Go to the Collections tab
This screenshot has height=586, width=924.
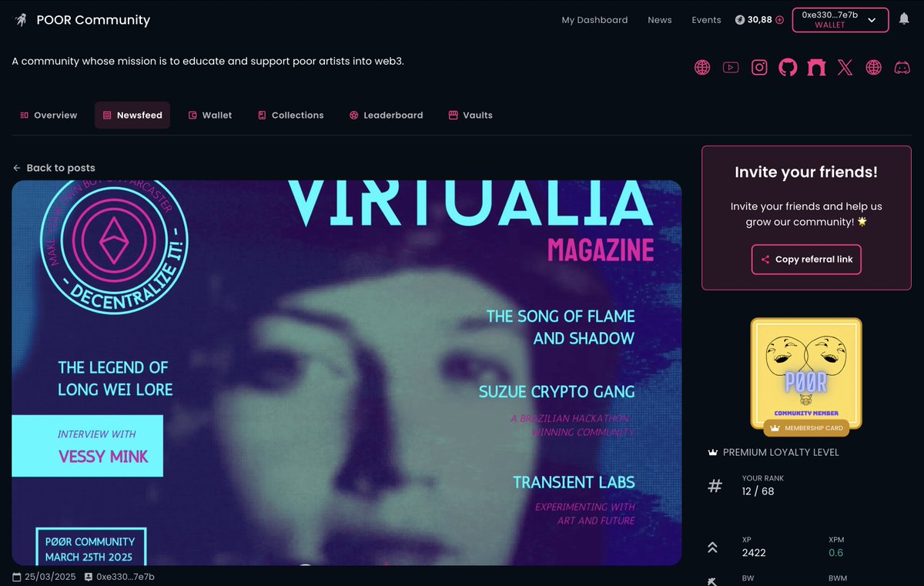pos(290,115)
